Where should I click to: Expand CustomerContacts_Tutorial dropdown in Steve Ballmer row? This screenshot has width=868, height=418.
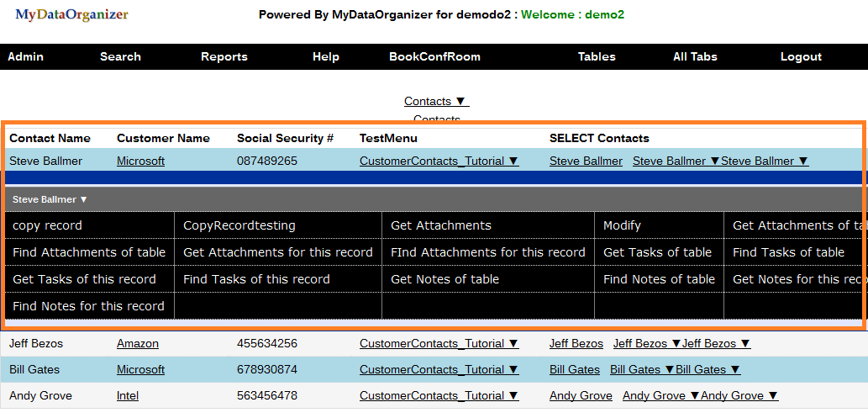click(439, 161)
